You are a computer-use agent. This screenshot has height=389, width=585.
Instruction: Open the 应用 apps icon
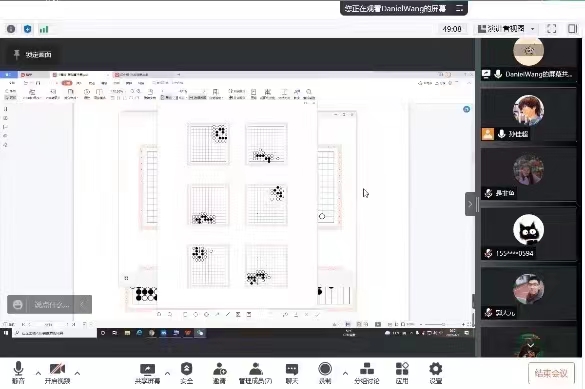402,373
